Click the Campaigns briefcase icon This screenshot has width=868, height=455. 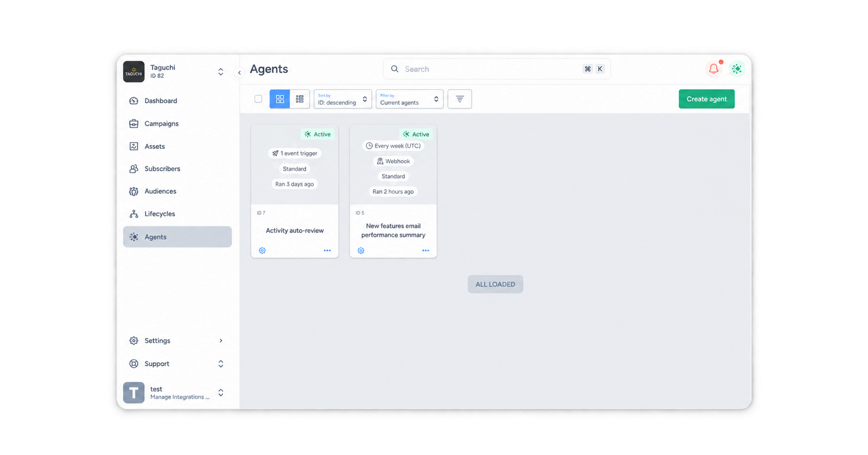pos(134,124)
